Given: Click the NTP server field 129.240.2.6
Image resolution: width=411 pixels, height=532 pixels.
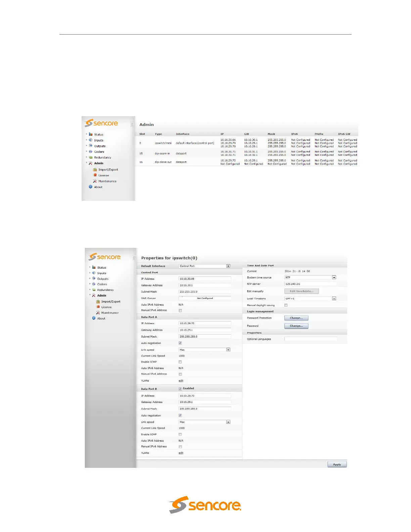Looking at the screenshot, I should [311, 284].
